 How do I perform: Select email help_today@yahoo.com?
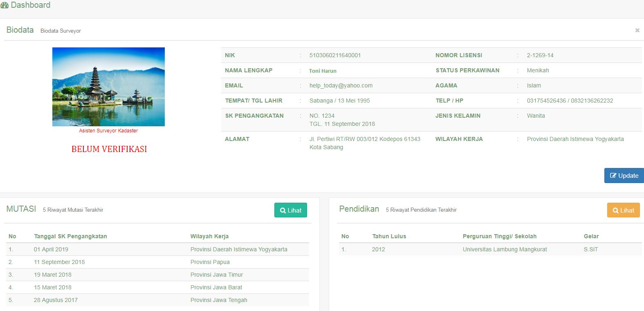[x=341, y=85]
